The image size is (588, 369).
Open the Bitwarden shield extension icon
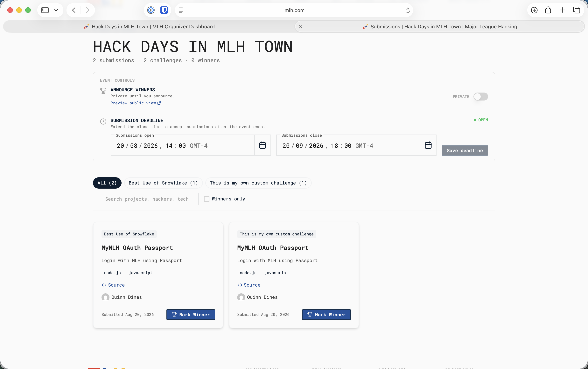point(164,10)
